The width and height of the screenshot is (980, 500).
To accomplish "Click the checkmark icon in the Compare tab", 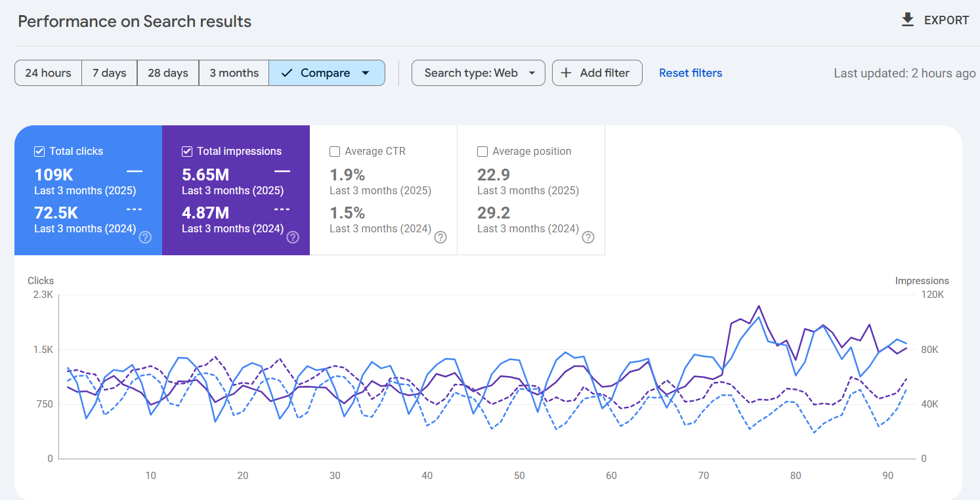I will click(x=287, y=73).
